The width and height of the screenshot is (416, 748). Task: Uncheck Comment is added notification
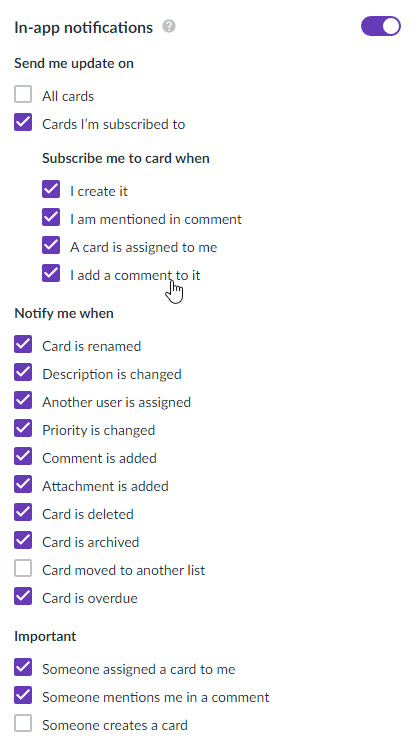(x=23, y=457)
